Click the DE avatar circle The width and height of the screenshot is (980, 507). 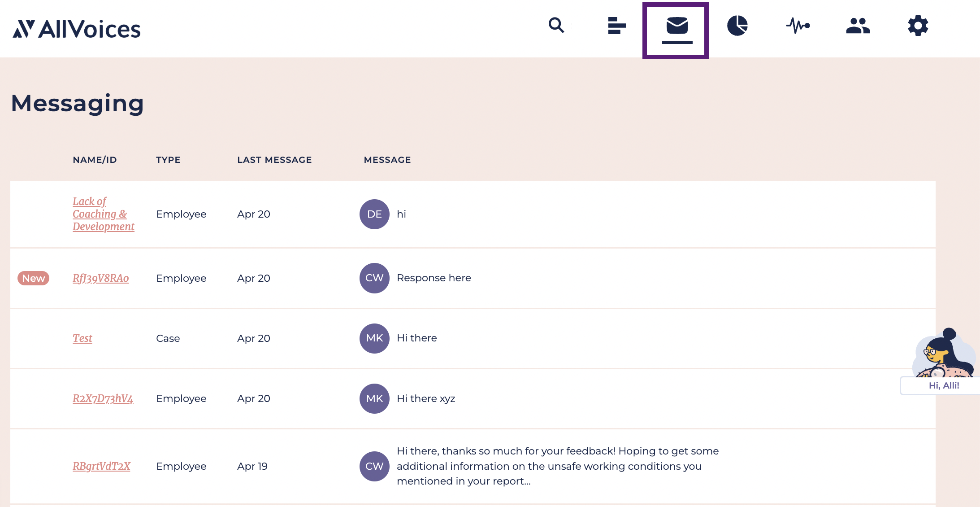(x=374, y=214)
